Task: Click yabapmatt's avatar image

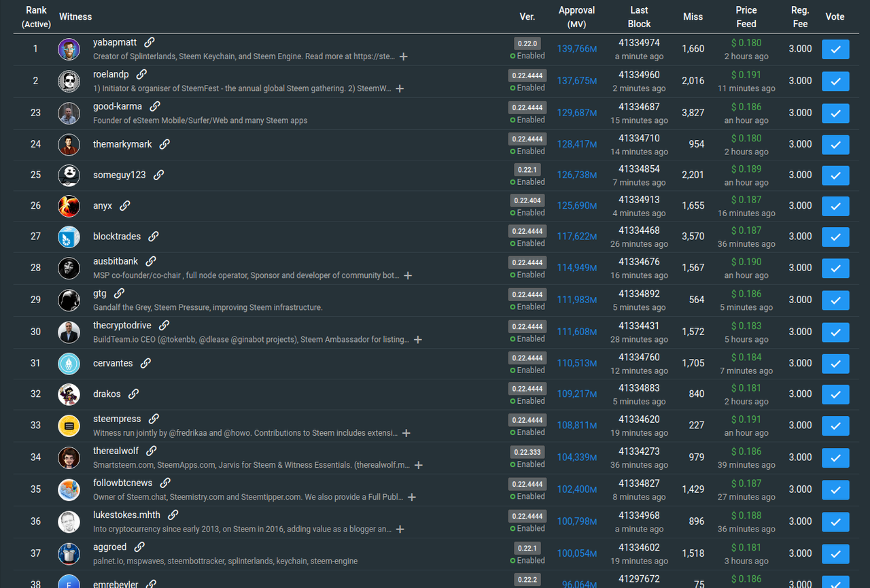Action: tap(69, 49)
